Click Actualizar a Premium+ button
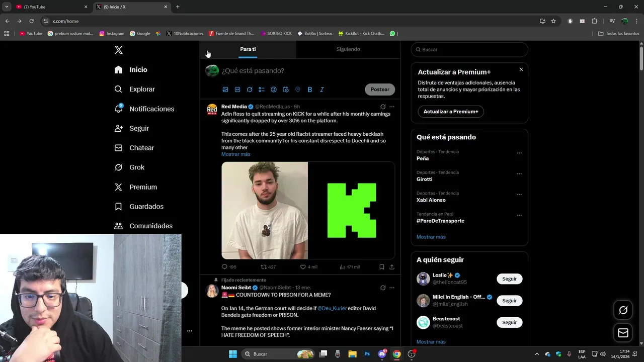Screen dimensions: 644x362 tap(451, 112)
